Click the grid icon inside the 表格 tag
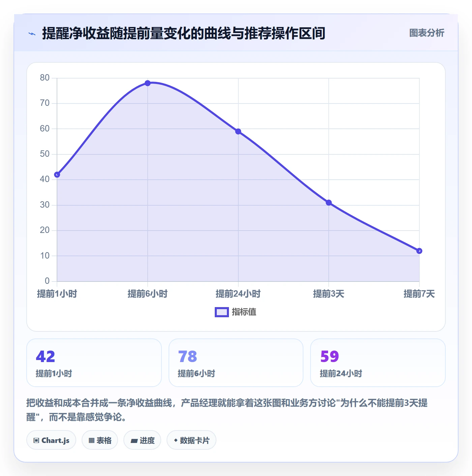This screenshot has width=472, height=476. pyautogui.click(x=91, y=441)
